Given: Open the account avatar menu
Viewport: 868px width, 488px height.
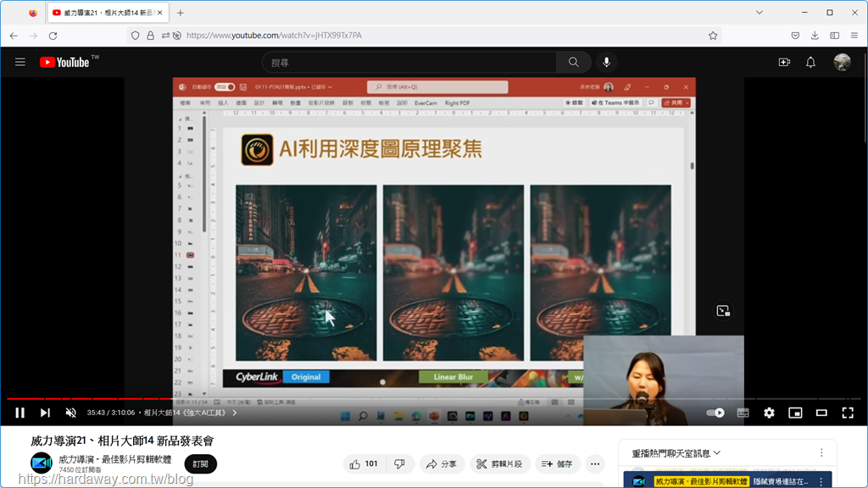Looking at the screenshot, I should click(842, 63).
